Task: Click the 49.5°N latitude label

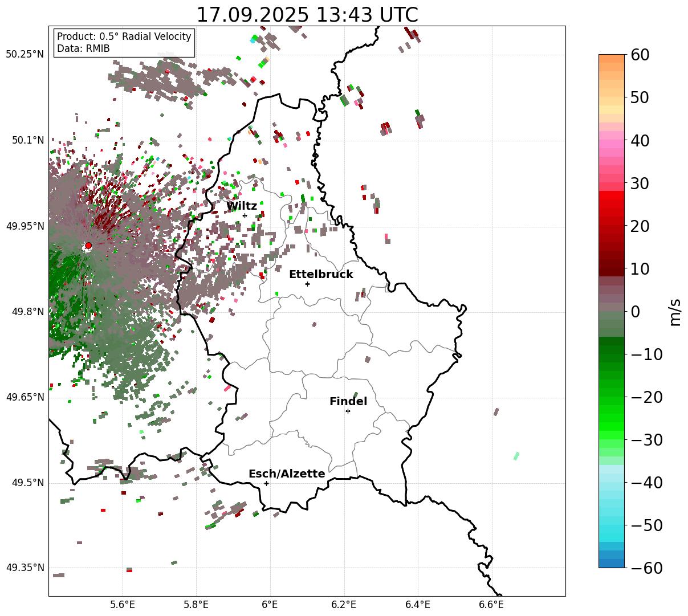Action: coord(27,483)
